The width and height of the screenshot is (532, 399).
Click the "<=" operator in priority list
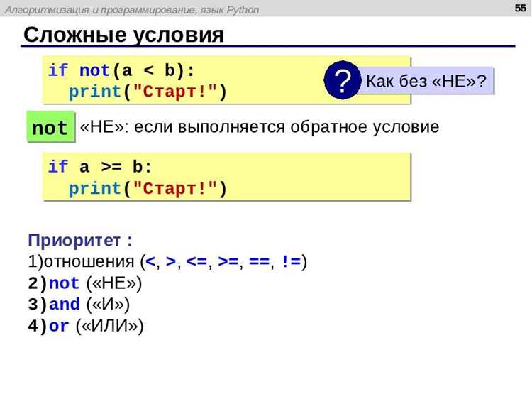(196, 261)
